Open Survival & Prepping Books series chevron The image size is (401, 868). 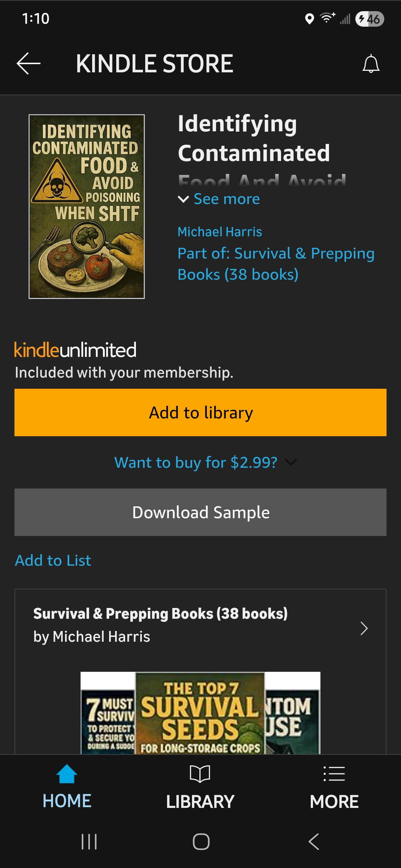pos(364,628)
